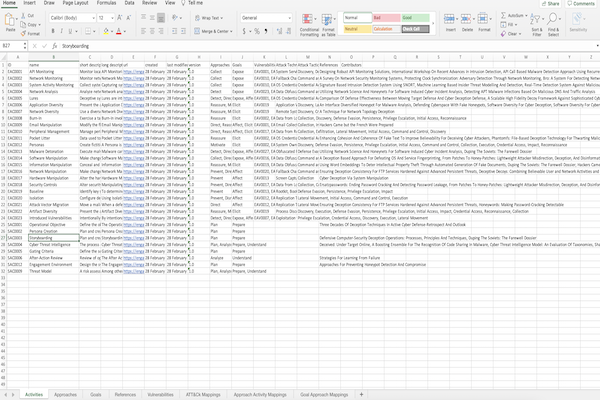Open the Page Layout ribbon tab
The width and height of the screenshot is (600, 400).
pyautogui.click(x=75, y=3)
